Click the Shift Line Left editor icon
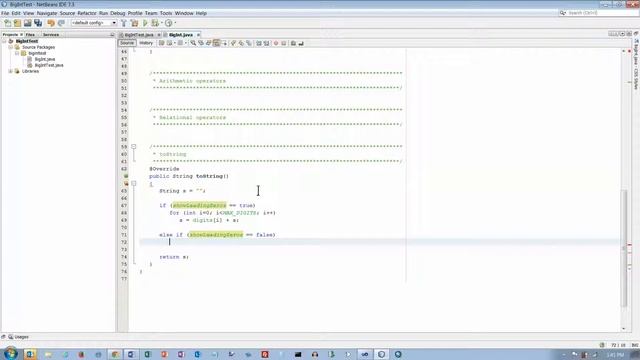 pos(259,43)
